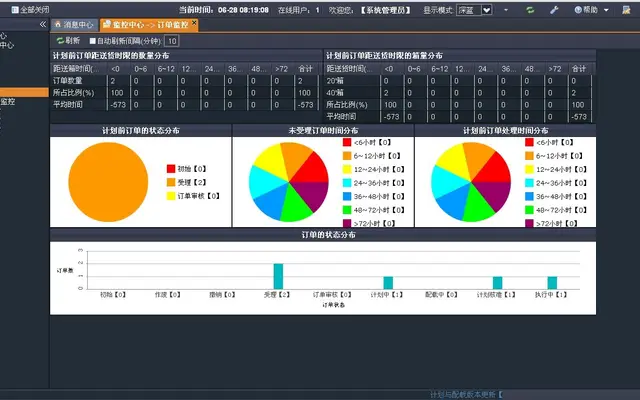Click the 刷新 refresh button
Viewport: 640px width, 400px height.
(68, 40)
